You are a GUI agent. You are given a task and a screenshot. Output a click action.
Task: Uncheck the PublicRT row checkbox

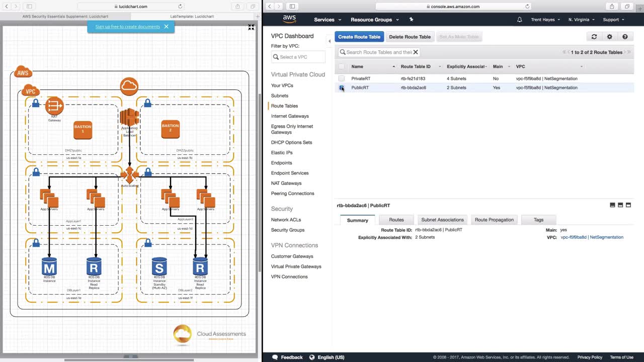pyautogui.click(x=342, y=87)
